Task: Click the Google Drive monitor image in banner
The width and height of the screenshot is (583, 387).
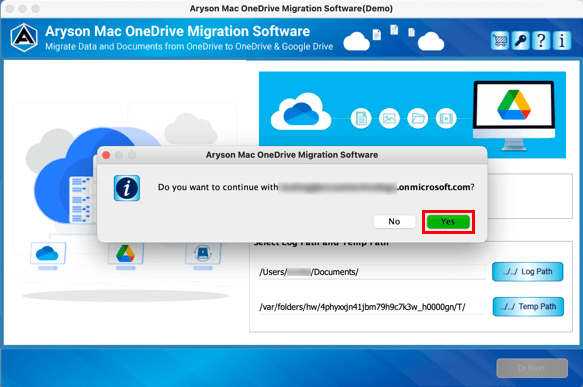Action: click(x=514, y=116)
